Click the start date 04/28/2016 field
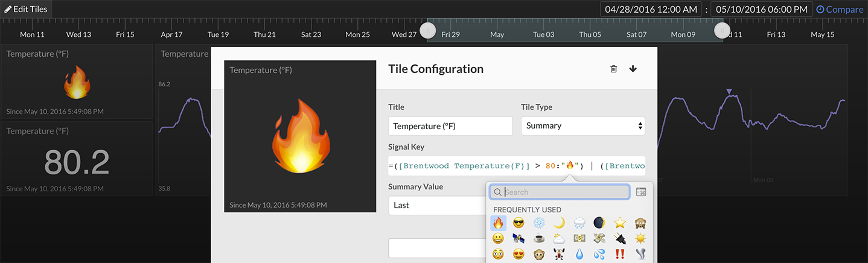868x263 pixels. pyautogui.click(x=651, y=9)
